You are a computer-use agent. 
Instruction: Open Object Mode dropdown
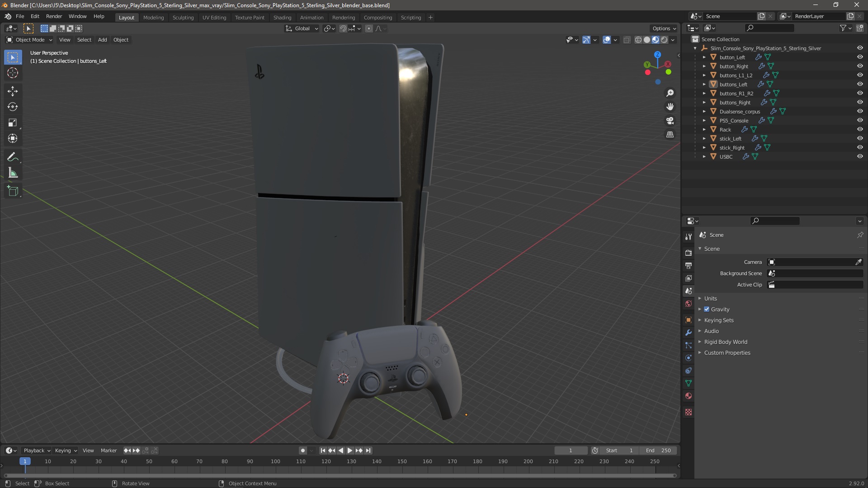(29, 40)
